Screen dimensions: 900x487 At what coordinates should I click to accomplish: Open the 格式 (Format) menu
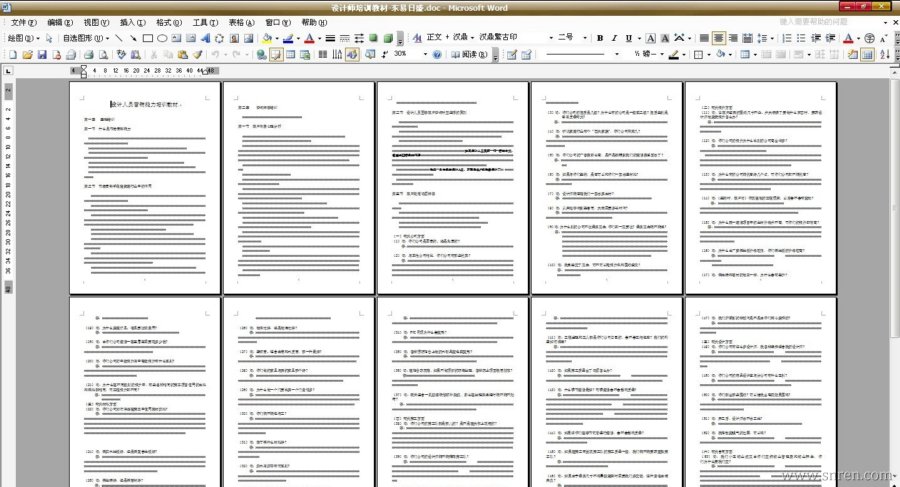click(169, 22)
